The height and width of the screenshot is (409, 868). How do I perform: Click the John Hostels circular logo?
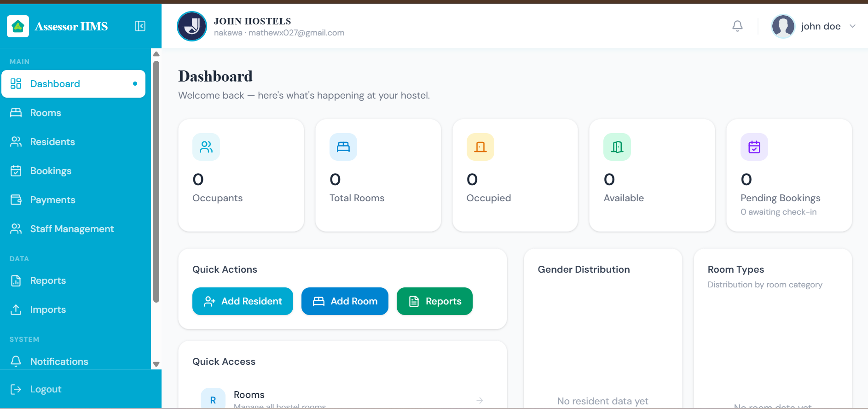[192, 26]
